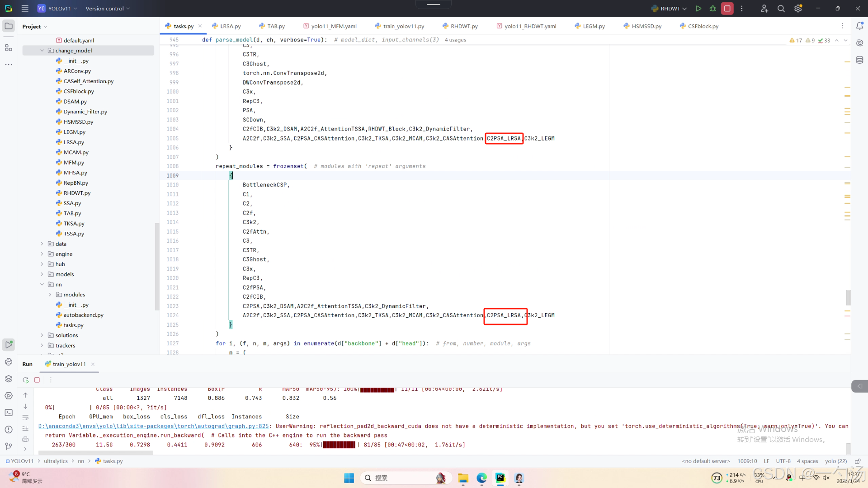Screen dimensions: 868x488
Task: Toggle soft-wrap in Run console
Action: 25,417
